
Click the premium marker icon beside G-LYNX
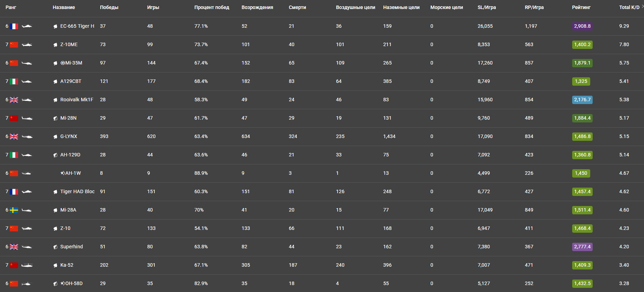coord(55,137)
